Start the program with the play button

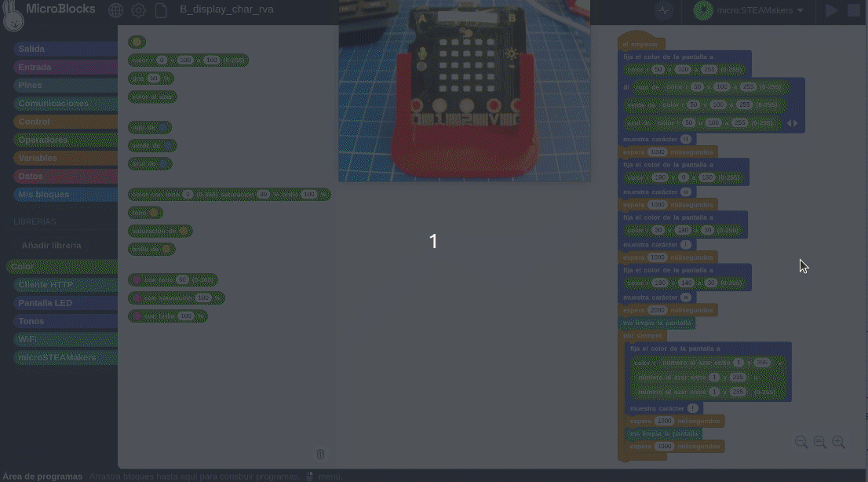point(831,10)
